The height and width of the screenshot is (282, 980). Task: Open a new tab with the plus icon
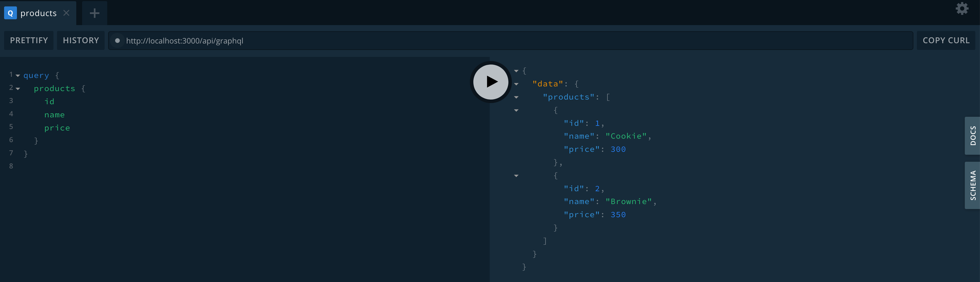pyautogui.click(x=94, y=13)
